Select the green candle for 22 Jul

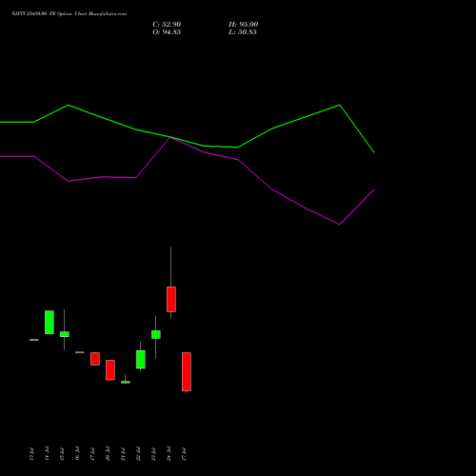click(141, 359)
